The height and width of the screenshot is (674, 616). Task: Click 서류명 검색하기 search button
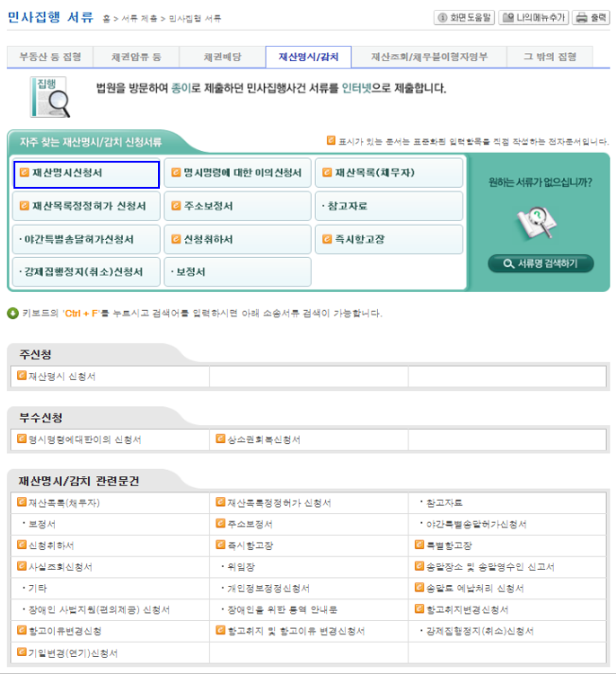click(541, 263)
